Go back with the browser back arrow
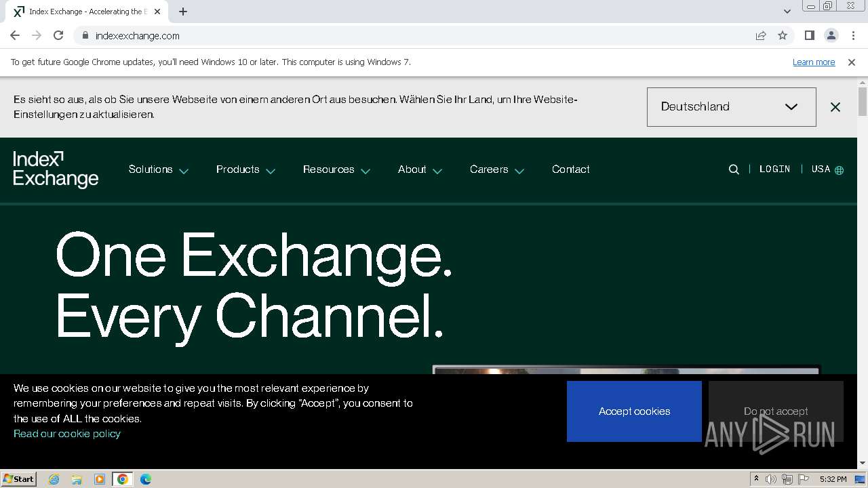 tap(15, 36)
